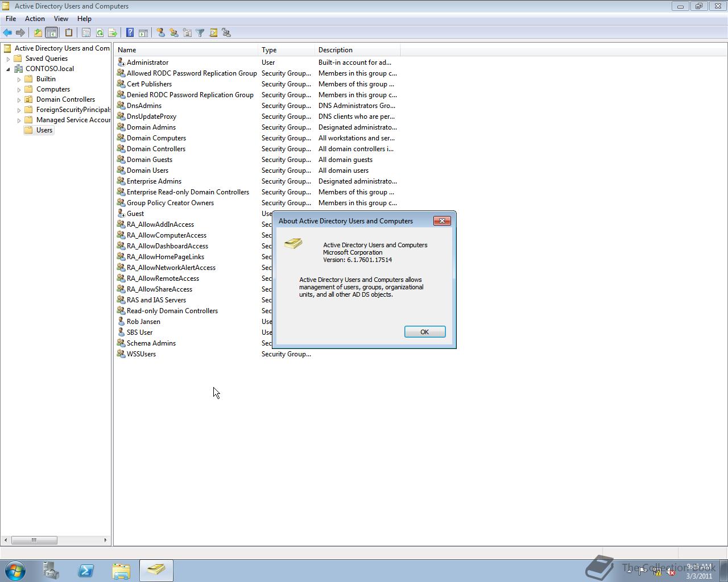
Task: Click the Find objects toolbar icon
Action: [x=213, y=33]
